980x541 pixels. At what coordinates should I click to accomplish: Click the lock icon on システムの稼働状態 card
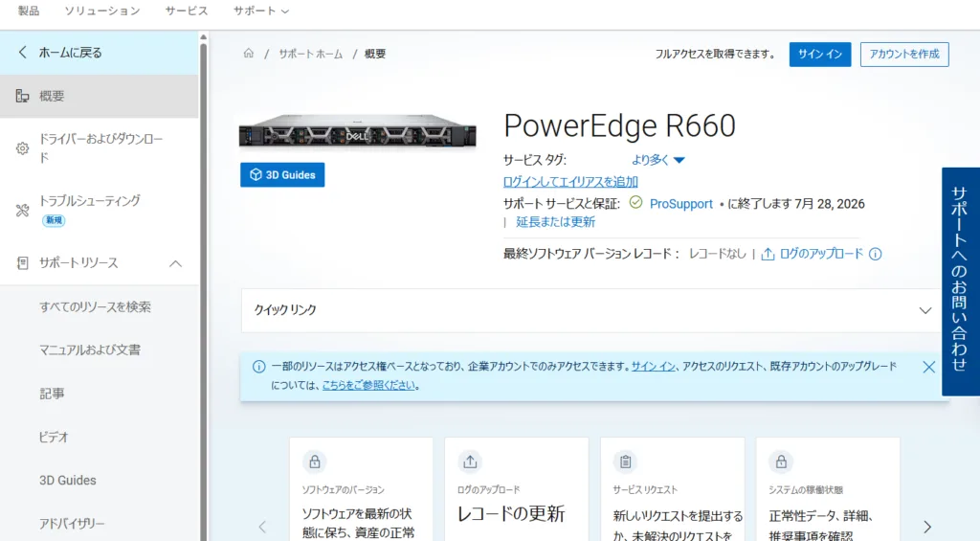pos(781,462)
